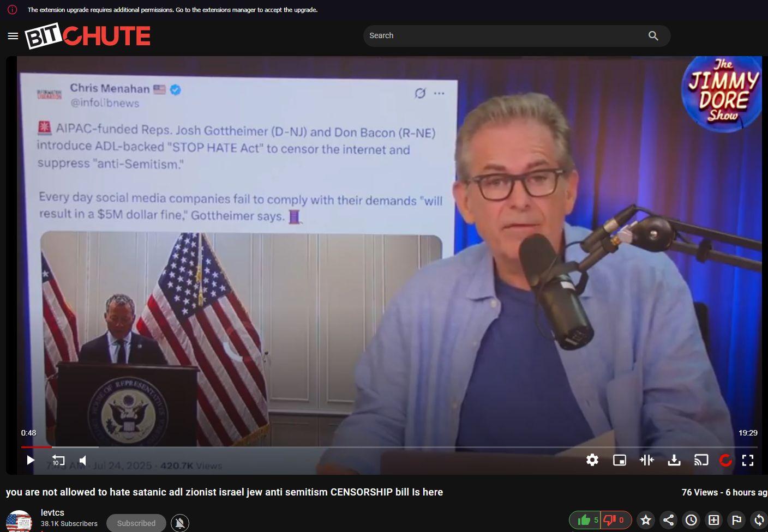Image resolution: width=768 pixels, height=532 pixels.
Task: Click the 19:29 duration label
Action: pyautogui.click(x=748, y=433)
